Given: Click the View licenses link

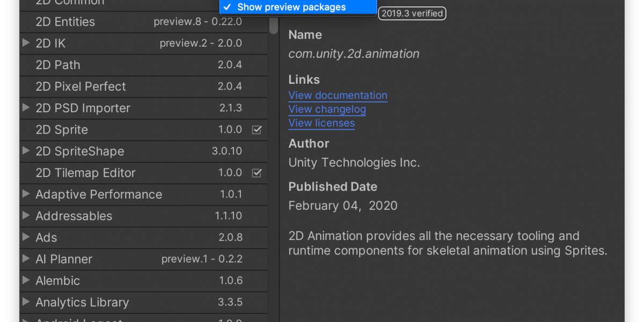Looking at the screenshot, I should (321, 123).
